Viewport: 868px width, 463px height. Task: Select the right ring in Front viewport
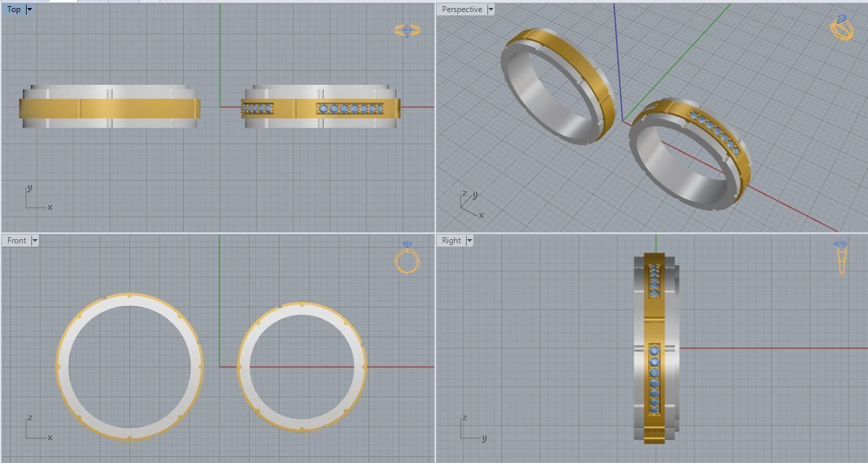point(302,367)
